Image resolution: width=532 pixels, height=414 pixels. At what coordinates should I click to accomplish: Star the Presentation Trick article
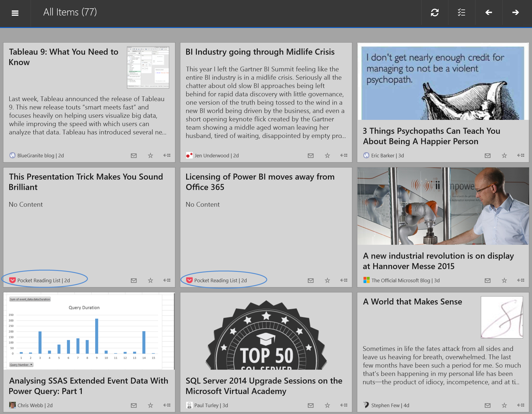coord(150,280)
